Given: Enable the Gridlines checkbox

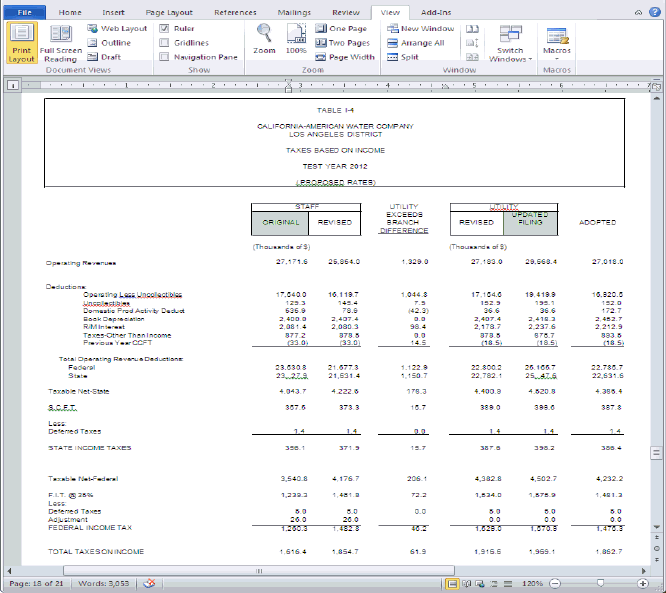Looking at the screenshot, I should [165, 43].
